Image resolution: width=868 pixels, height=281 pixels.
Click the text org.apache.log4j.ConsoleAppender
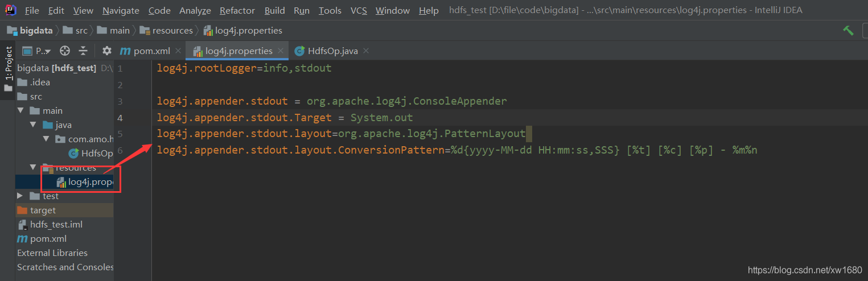tap(406, 102)
